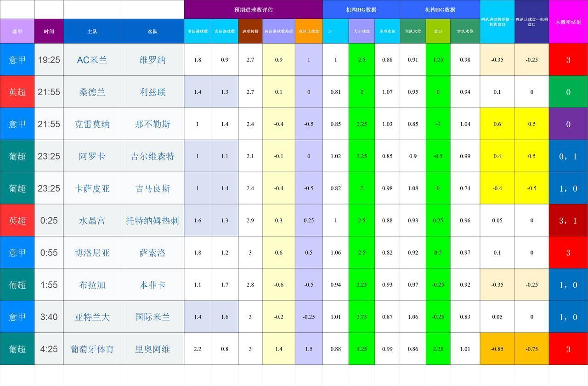Select the 托特纳姆热刺 away team cell
Image resolution: width=588 pixels, height=386 pixels.
tap(153, 220)
